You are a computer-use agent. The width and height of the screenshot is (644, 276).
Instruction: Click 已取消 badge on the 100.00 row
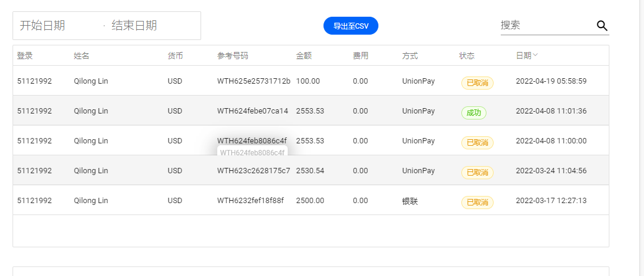pyautogui.click(x=477, y=83)
